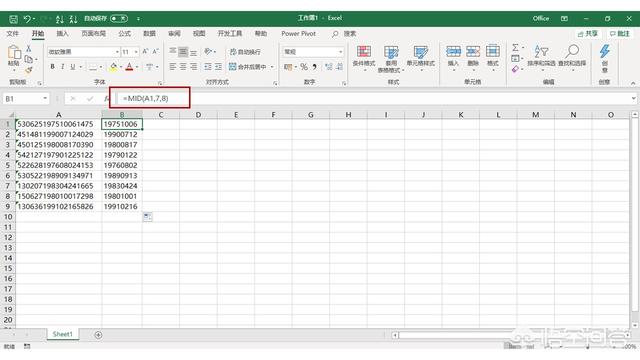Click the new sheet plus button

coord(98,335)
